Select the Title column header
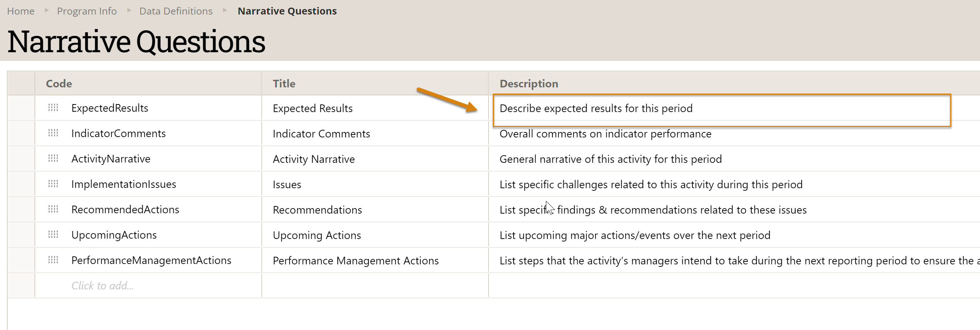The width and height of the screenshot is (980, 330). pyautogui.click(x=284, y=84)
